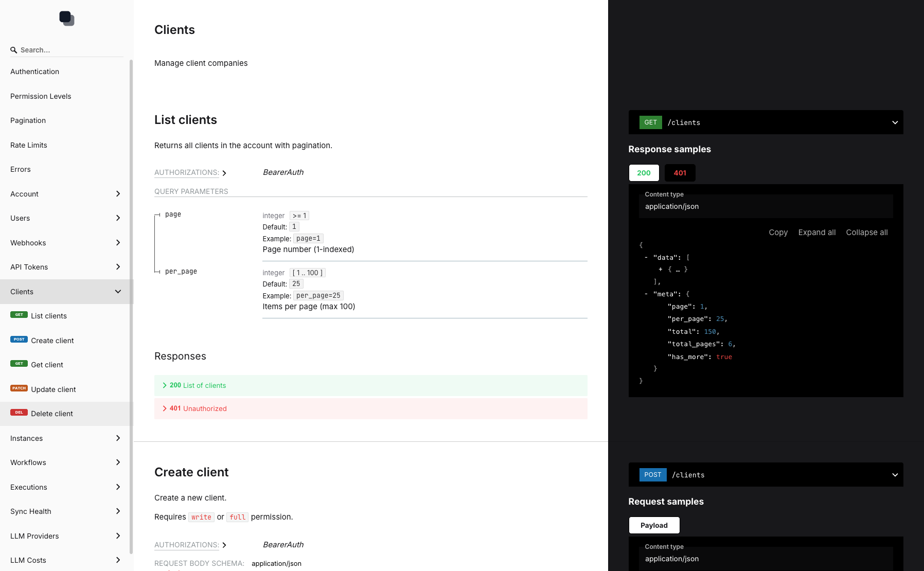Collapse the meta object in JSON sample
Viewport: 924px width, 571px height.
(x=646, y=294)
